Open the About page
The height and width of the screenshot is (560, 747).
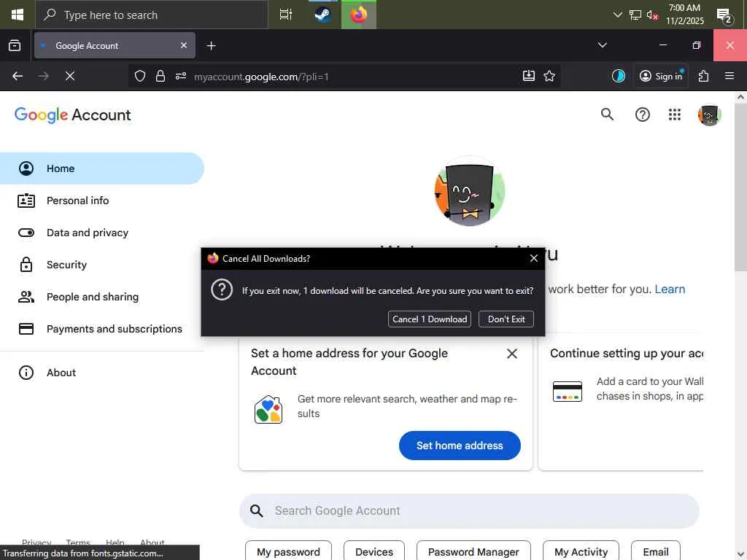coord(102,373)
